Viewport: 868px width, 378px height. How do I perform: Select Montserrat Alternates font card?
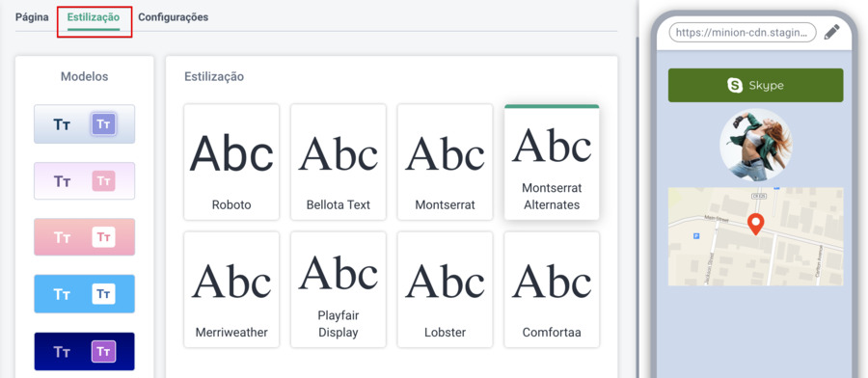[x=552, y=162]
